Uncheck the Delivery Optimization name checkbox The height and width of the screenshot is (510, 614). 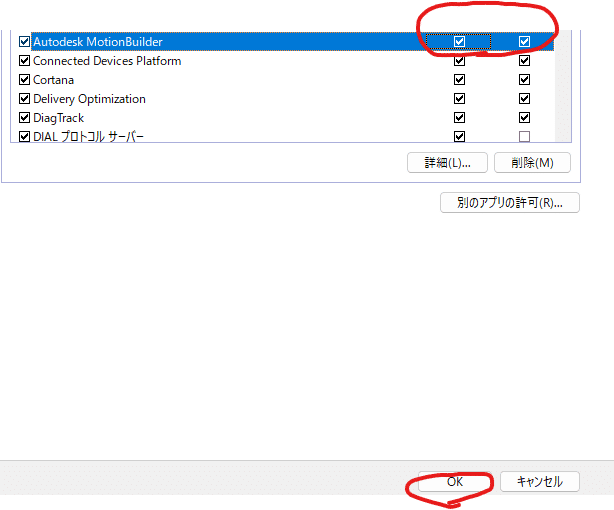click(24, 98)
